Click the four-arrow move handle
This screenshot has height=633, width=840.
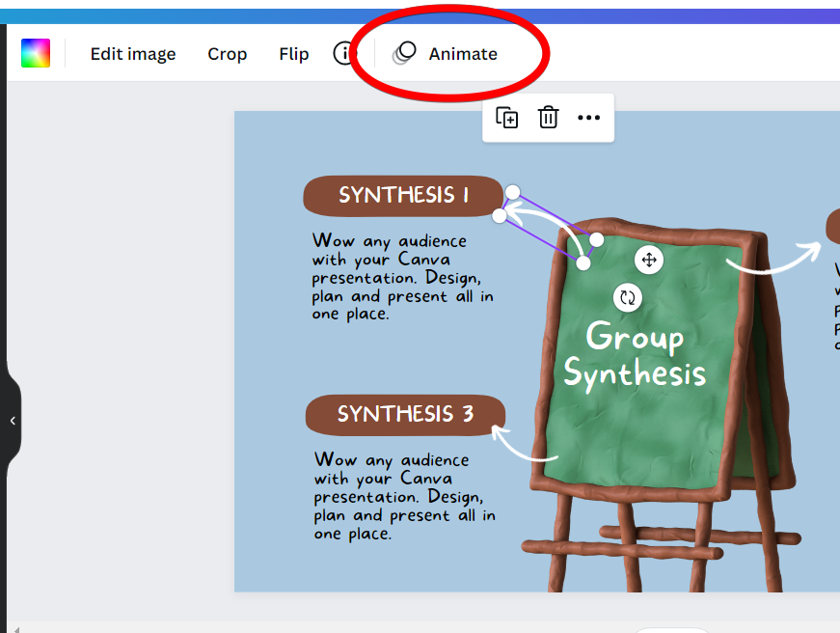[x=649, y=260]
